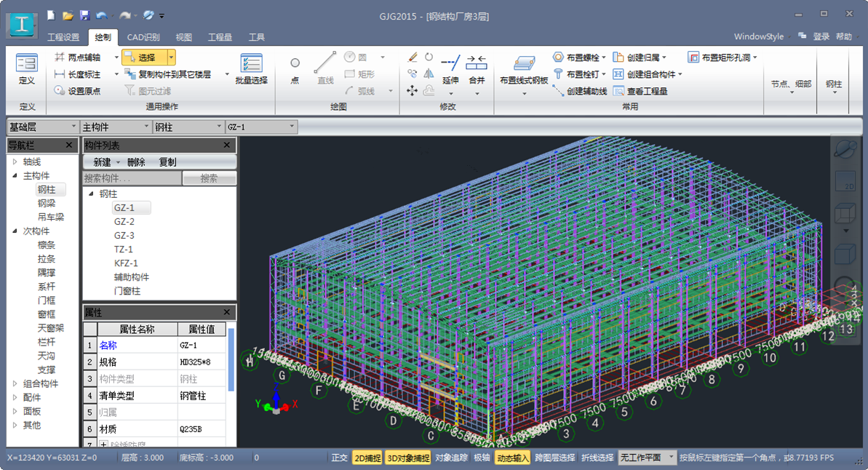Click inside the 搜索构件 search field
This screenshot has height=470, width=868.
click(131, 178)
